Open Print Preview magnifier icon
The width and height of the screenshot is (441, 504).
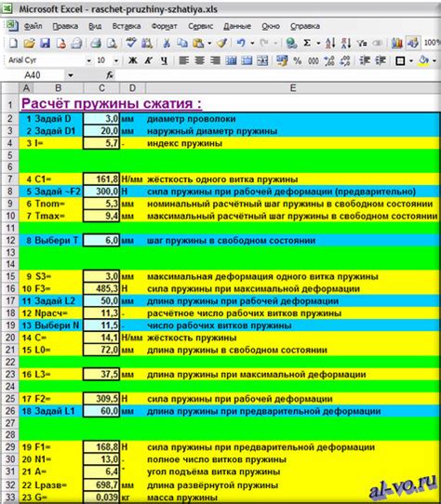click(x=112, y=43)
